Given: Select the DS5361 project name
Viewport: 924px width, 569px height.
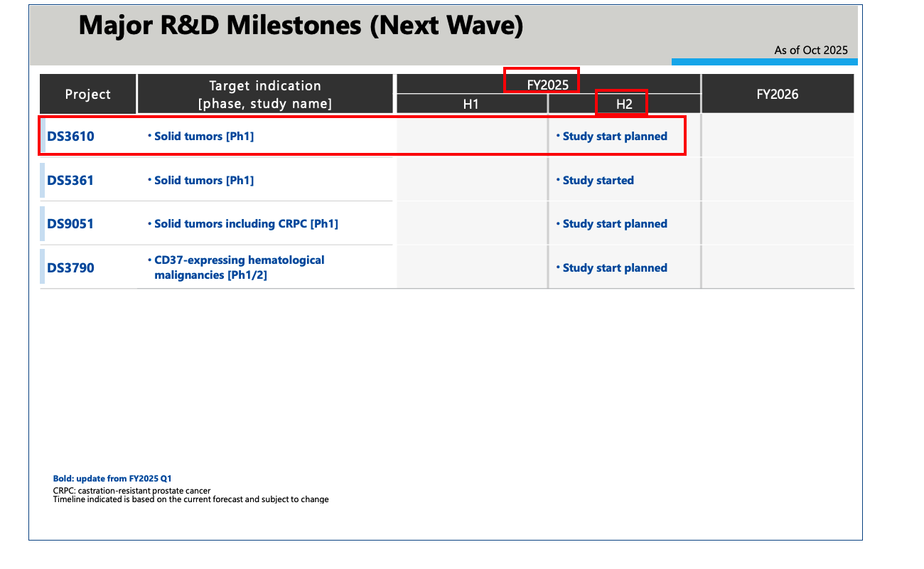Looking at the screenshot, I should click(x=70, y=180).
